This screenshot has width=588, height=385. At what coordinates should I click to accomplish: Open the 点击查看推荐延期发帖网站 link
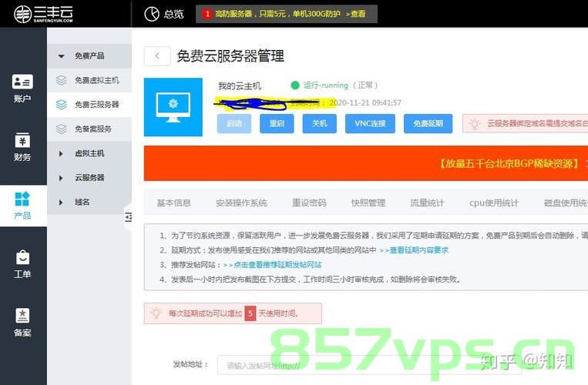(272, 265)
